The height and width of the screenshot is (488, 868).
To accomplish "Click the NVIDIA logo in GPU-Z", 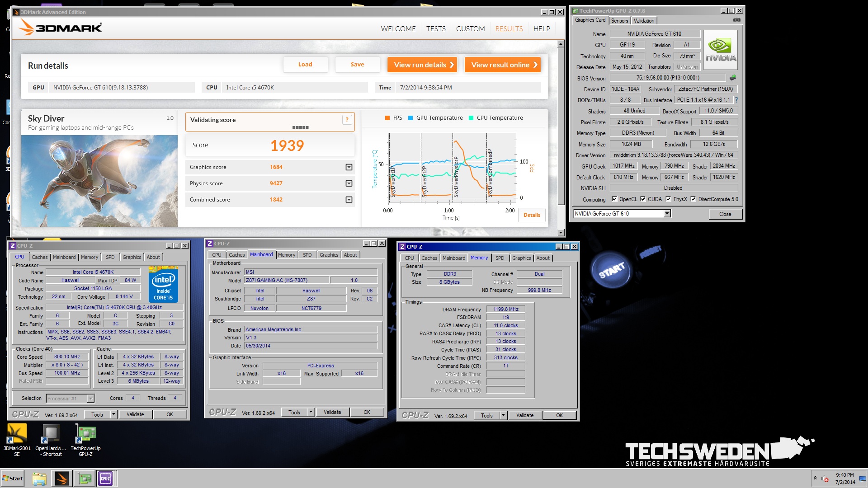I will (x=721, y=50).
